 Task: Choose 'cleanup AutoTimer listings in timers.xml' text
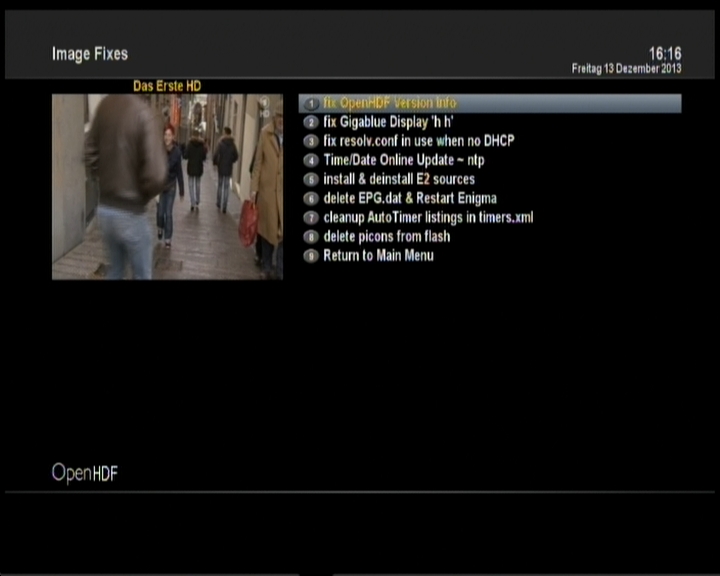pos(428,218)
